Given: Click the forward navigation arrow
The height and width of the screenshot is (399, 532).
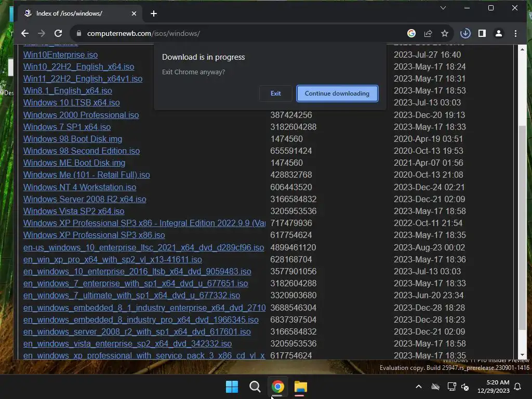Looking at the screenshot, I should 42,33.
